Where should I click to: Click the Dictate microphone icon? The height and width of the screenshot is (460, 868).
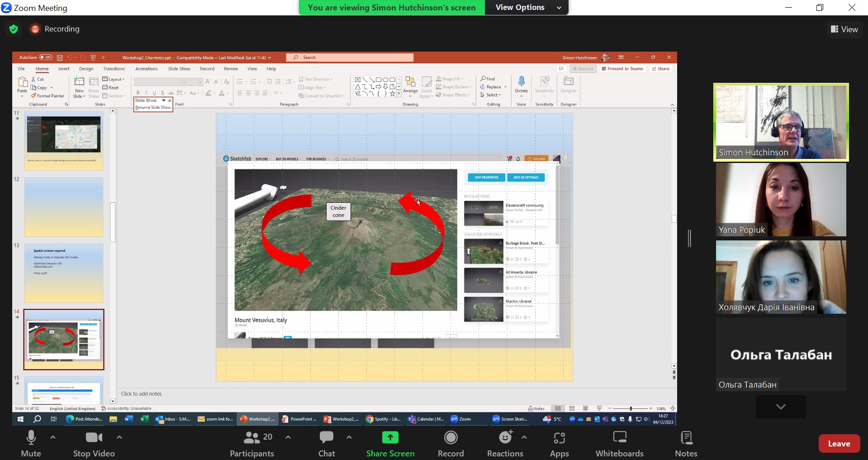click(521, 81)
